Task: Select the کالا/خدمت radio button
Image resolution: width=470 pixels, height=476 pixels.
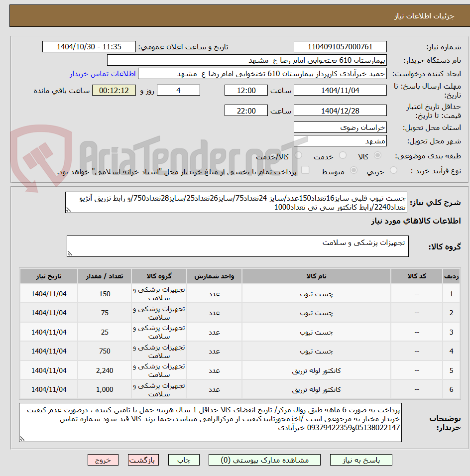Action: tap(298, 155)
